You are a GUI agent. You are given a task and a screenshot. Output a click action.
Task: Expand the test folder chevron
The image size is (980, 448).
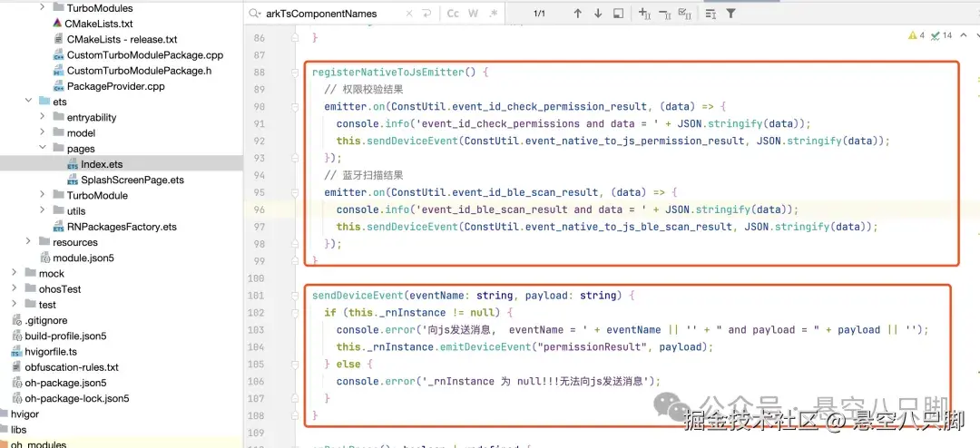point(15,305)
